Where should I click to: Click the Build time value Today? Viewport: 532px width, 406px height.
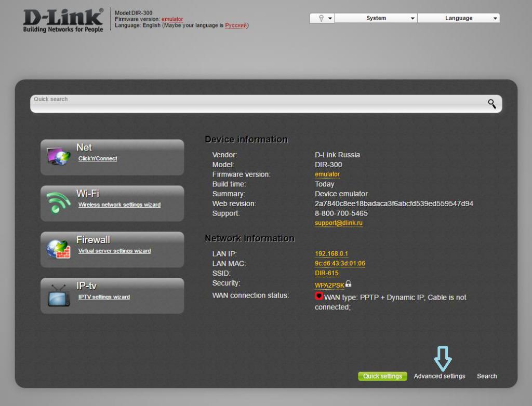pyautogui.click(x=324, y=184)
